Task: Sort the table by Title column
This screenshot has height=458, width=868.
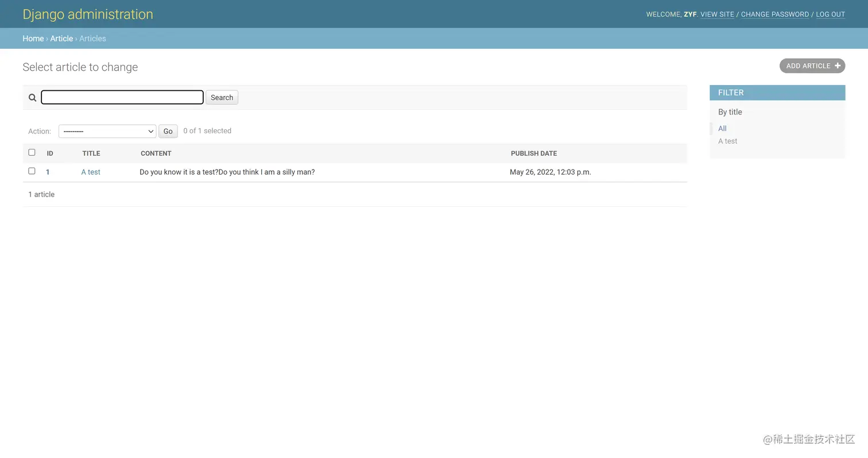Action: (91, 153)
